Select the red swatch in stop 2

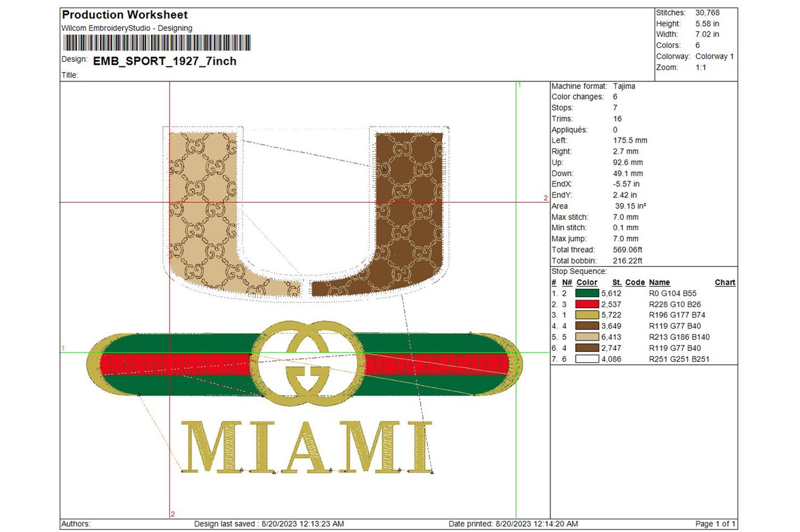(x=587, y=304)
